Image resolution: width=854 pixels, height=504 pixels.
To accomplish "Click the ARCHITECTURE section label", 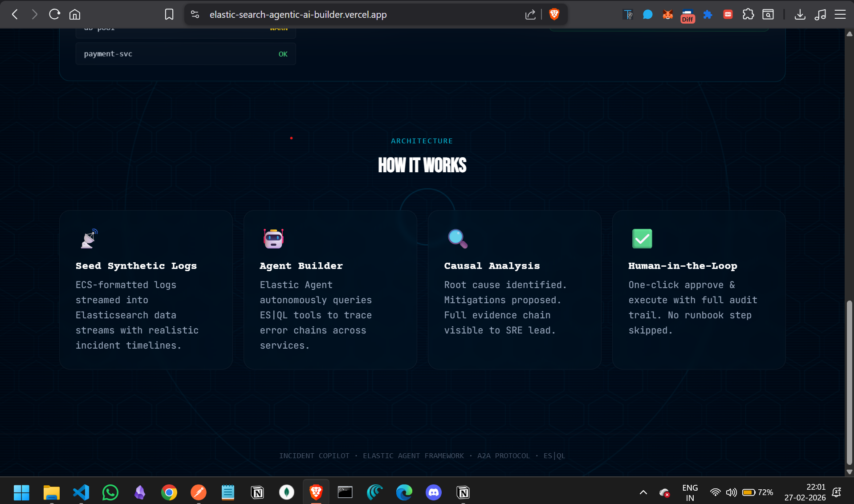I will (x=422, y=141).
